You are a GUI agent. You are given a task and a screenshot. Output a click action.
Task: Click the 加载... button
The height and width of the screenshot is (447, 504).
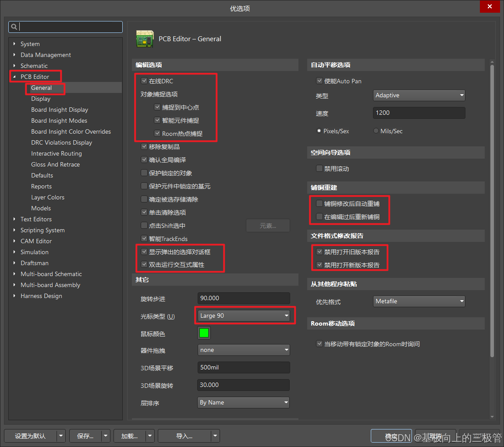click(x=130, y=436)
